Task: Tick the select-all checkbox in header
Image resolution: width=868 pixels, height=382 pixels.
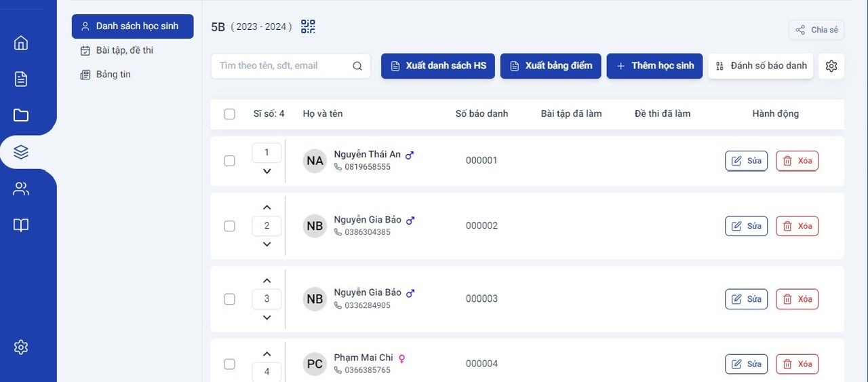Action: (x=229, y=114)
